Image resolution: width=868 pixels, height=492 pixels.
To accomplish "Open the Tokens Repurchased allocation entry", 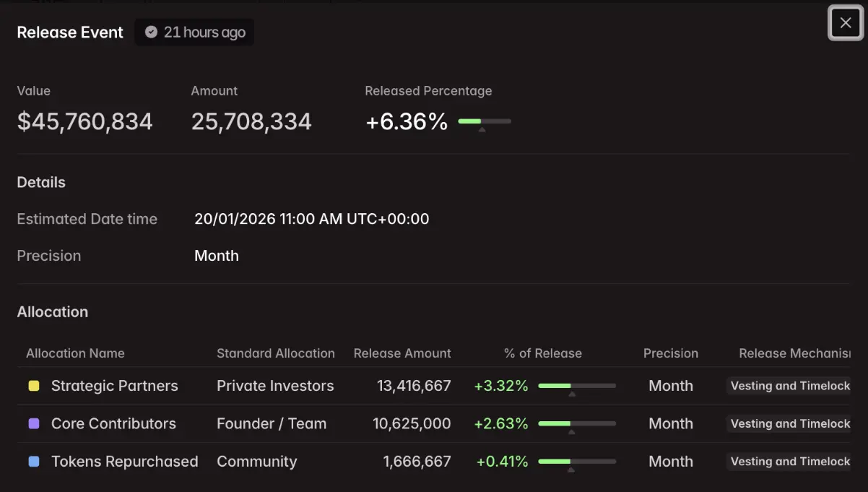I will tap(124, 462).
